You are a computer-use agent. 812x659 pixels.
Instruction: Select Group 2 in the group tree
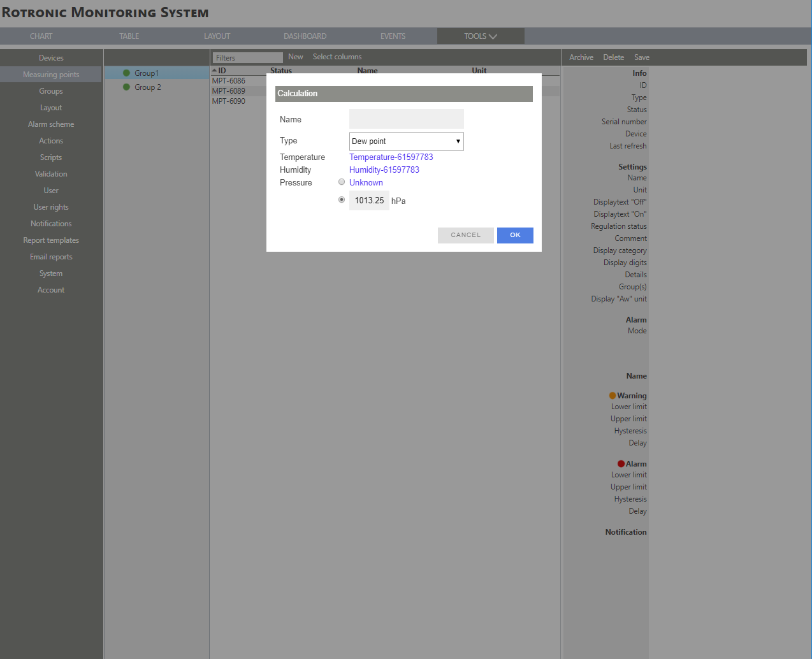click(x=148, y=87)
